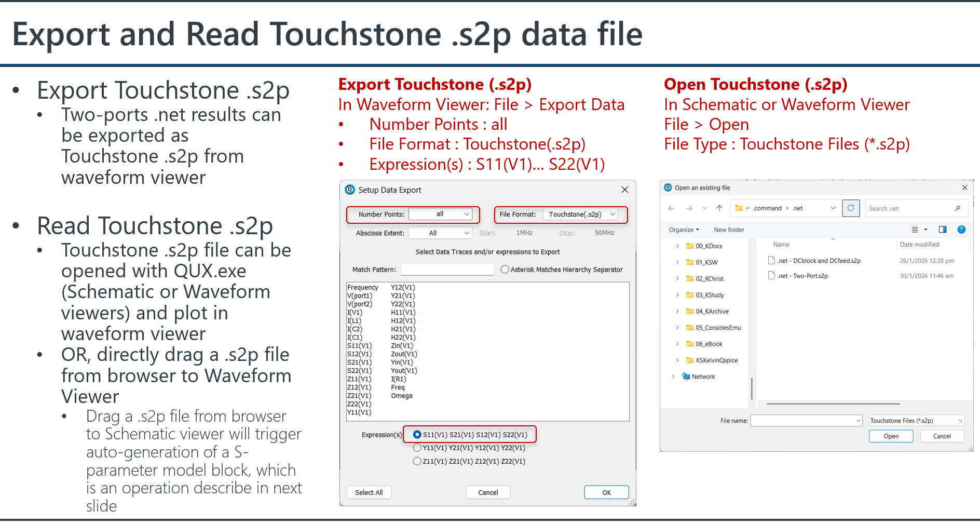The image size is (980, 524).
Task: Click the back arrow in file dialog
Action: 671,208
